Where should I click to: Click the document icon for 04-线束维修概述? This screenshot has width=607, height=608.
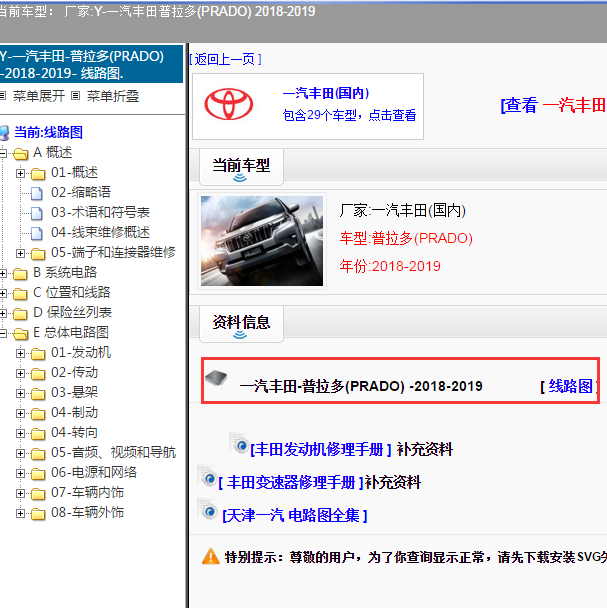pyautogui.click(x=37, y=233)
